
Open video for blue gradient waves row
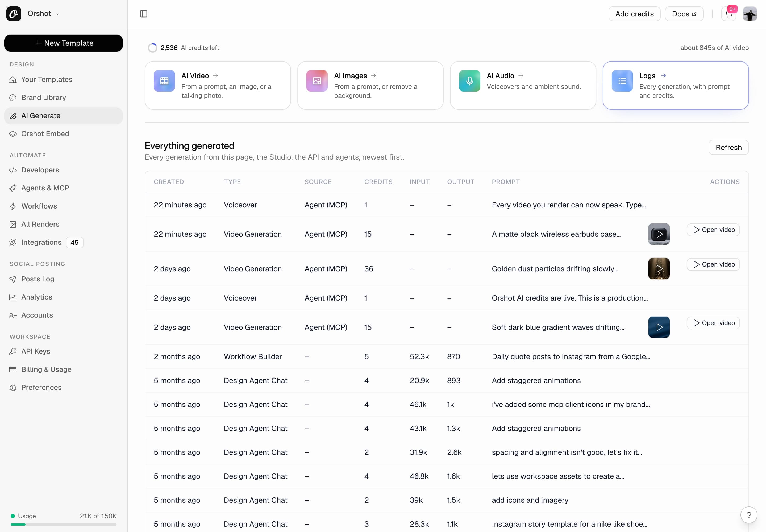click(713, 323)
